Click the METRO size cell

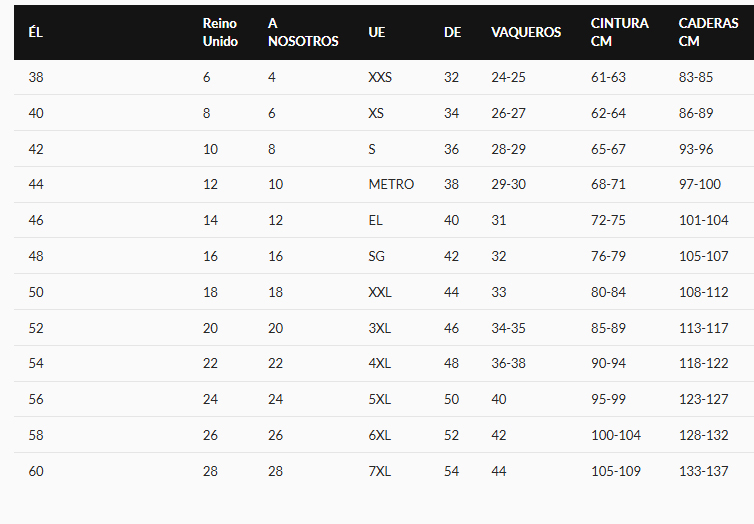(x=391, y=184)
